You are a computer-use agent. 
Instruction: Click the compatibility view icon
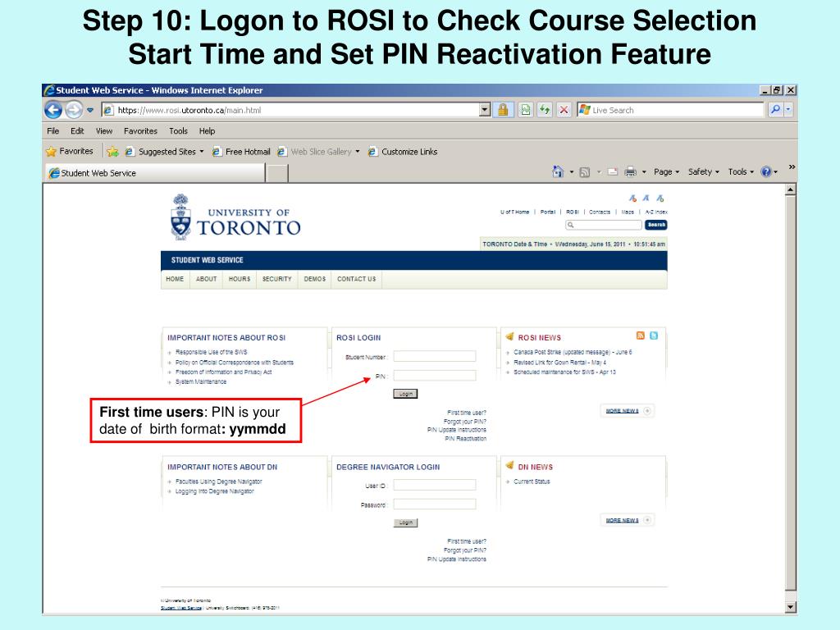[526, 110]
